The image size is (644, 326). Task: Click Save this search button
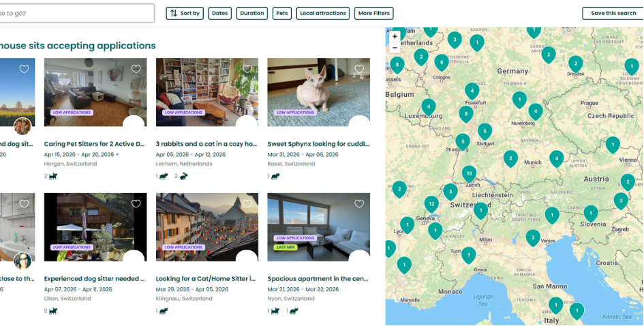click(x=613, y=13)
